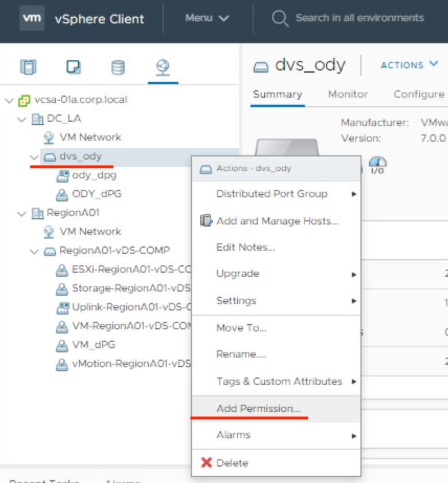
Task: Click the VM-RegionA01-vDS-COMP port group icon
Action: (x=62, y=327)
